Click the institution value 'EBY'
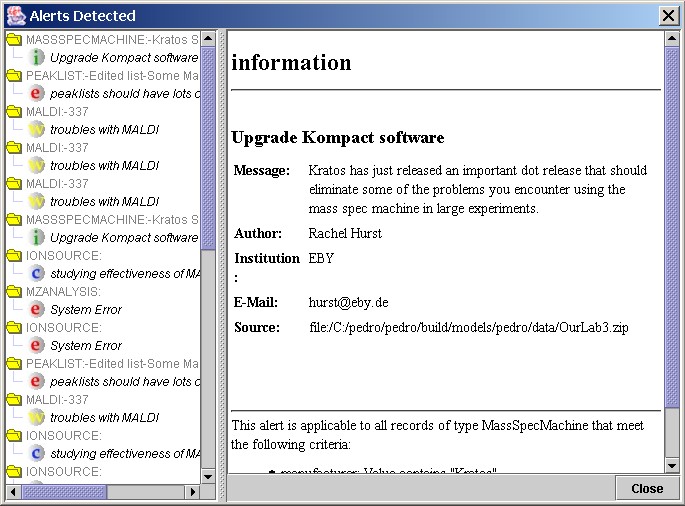 point(321,258)
